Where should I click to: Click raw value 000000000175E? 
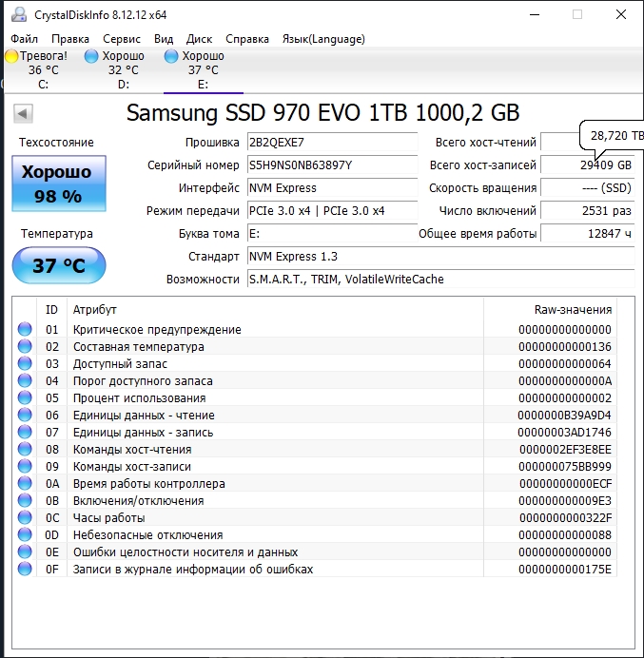(x=565, y=570)
